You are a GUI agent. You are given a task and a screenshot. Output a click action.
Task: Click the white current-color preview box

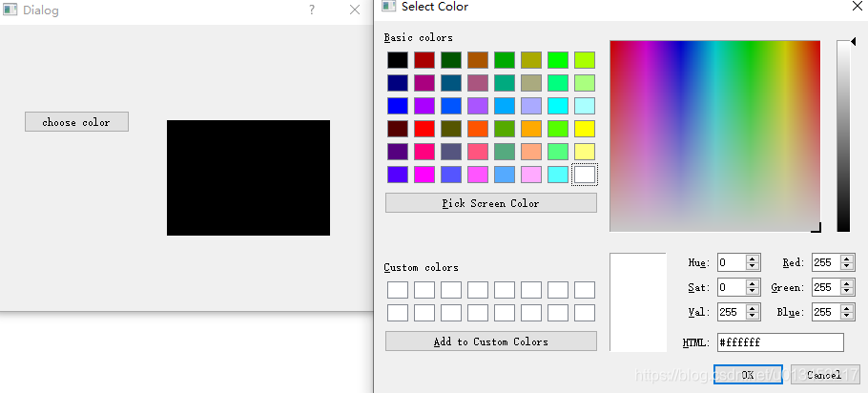click(x=638, y=302)
